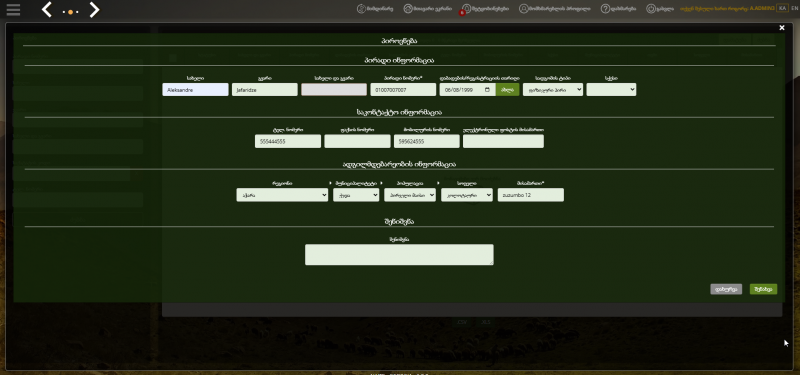Click the green save button in the dialog
The width and height of the screenshot is (800, 375).
763,289
